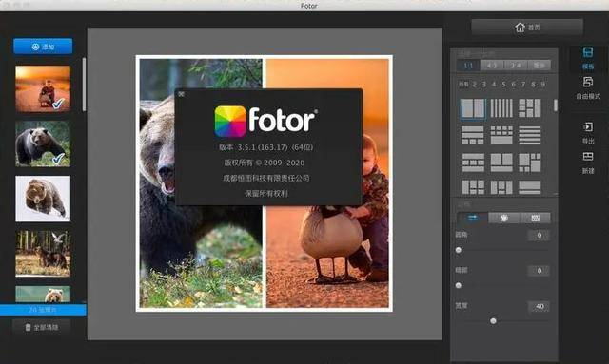This screenshot has height=364, width=609.
Task: Select the partially visible bear thumbnail at bottom
Action: (x=43, y=295)
